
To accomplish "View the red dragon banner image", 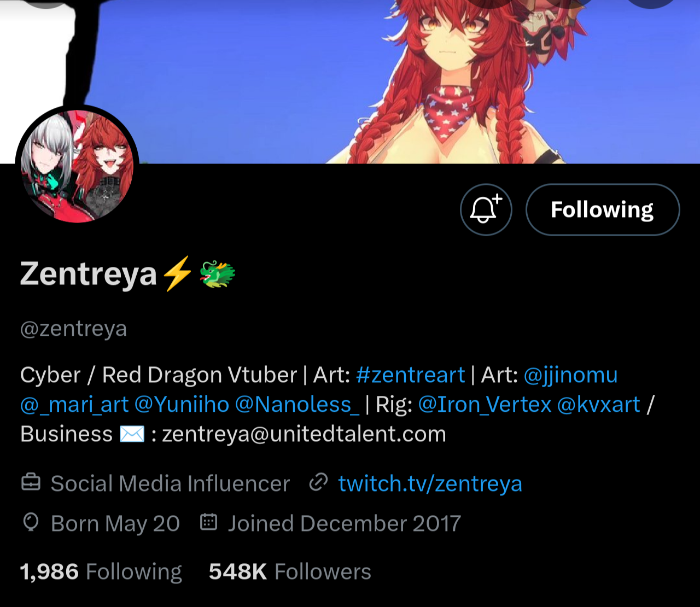I will (350, 81).
